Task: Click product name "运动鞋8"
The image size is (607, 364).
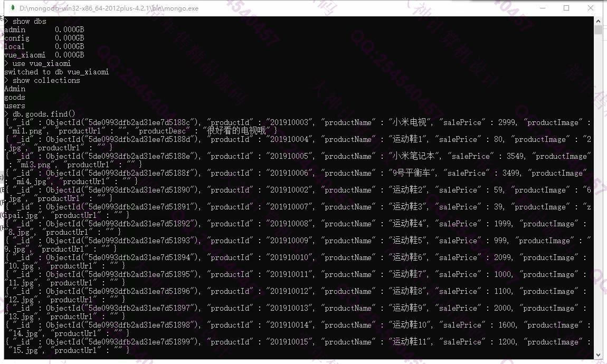Action: click(x=408, y=292)
